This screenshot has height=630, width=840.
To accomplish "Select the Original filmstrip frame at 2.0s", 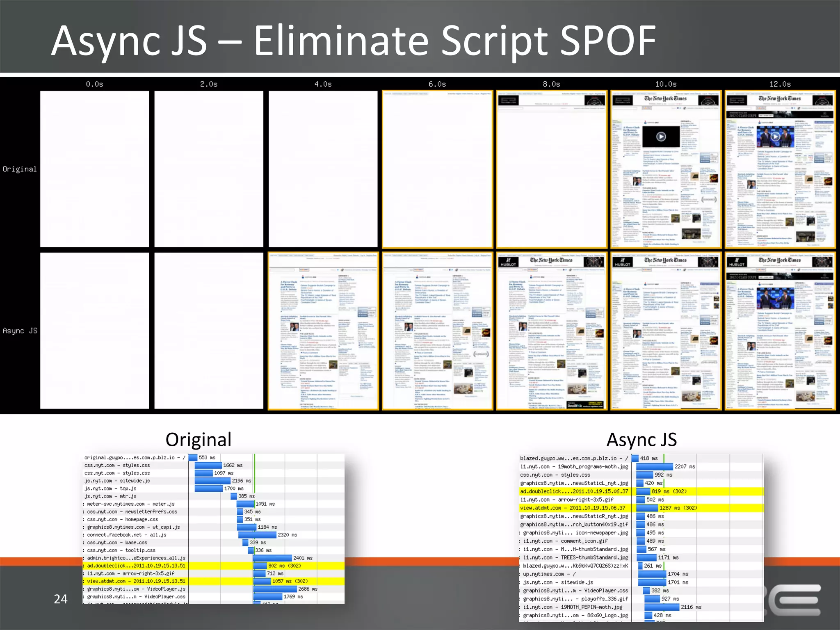I will click(x=209, y=169).
